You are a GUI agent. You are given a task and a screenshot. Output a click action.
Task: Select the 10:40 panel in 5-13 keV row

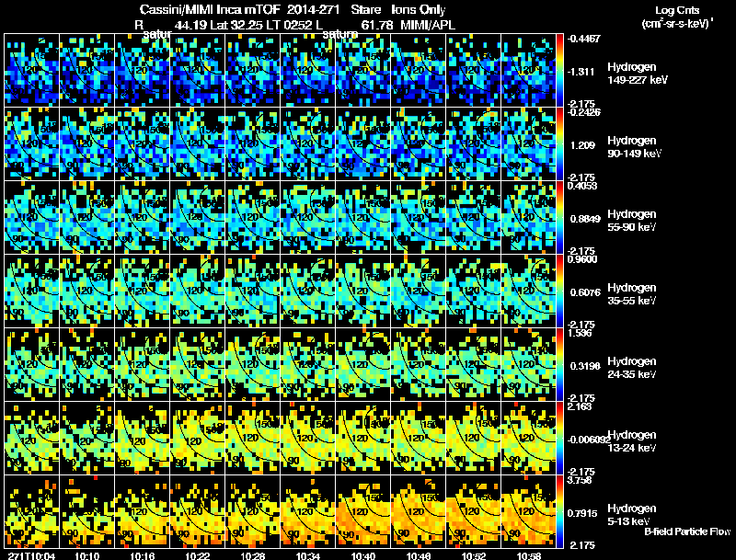coord(363,511)
